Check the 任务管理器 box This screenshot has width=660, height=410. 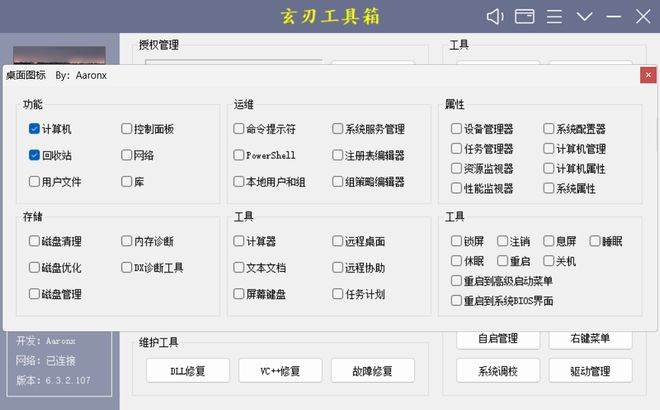coord(456,148)
